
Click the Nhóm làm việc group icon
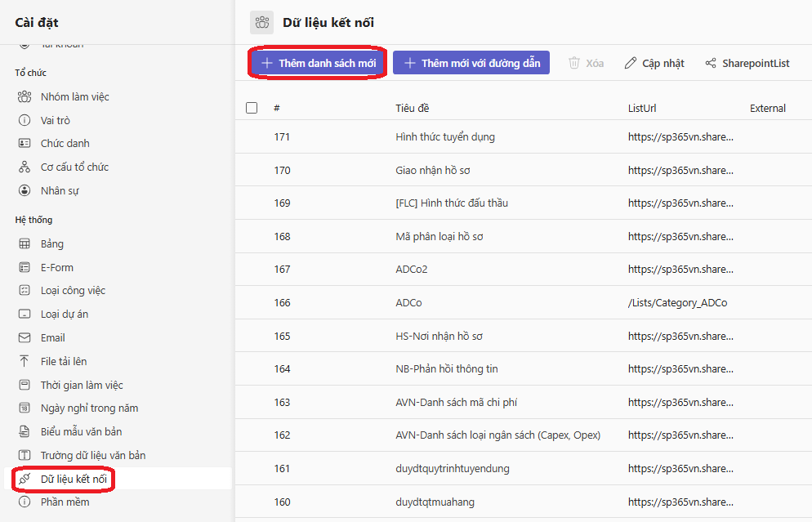click(x=24, y=97)
